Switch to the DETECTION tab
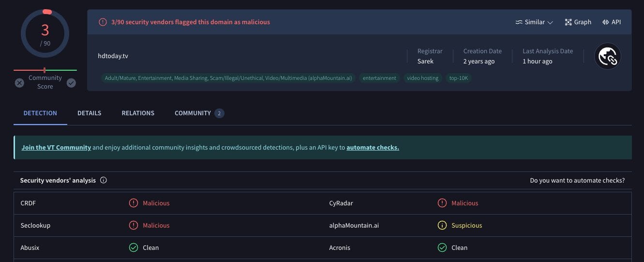 click(x=40, y=113)
